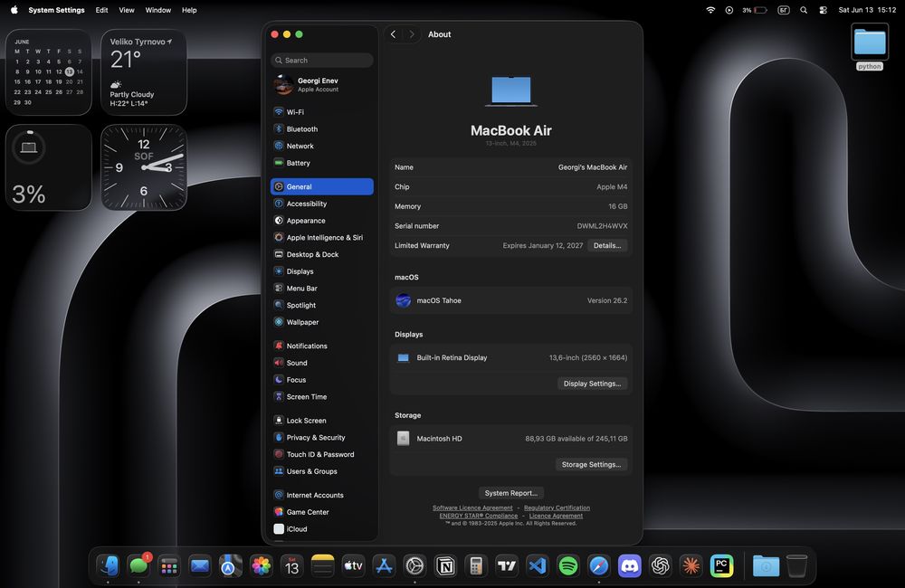The width and height of the screenshot is (905, 588).
Task: Open the Regulatory Certification link
Action: 557,507
